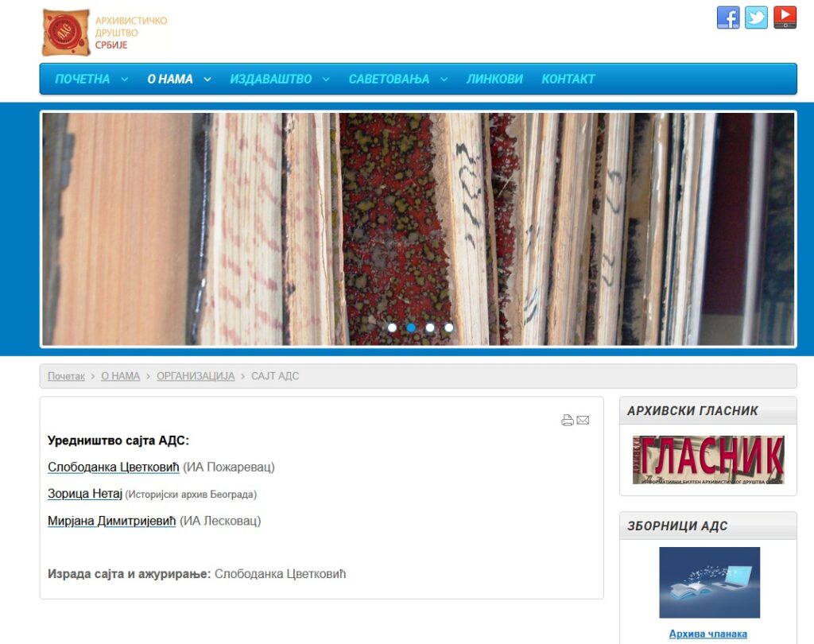Select the first slideshow dot
Image resolution: width=814 pixels, height=644 pixels.
(x=392, y=328)
